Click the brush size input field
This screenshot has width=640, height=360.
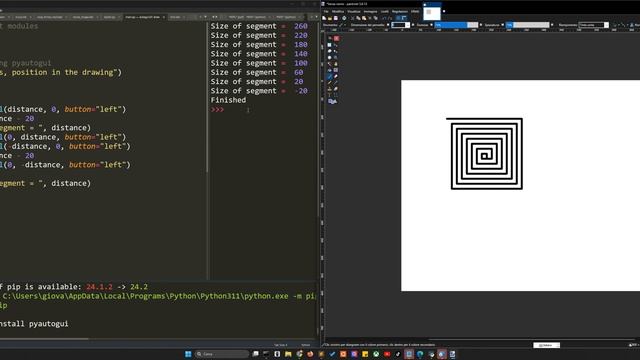[x=399, y=25]
